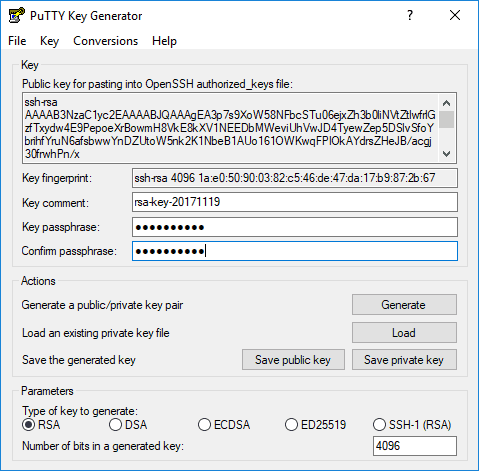Focus the Key comment text field
This screenshot has width=479, height=471.
coord(295,202)
